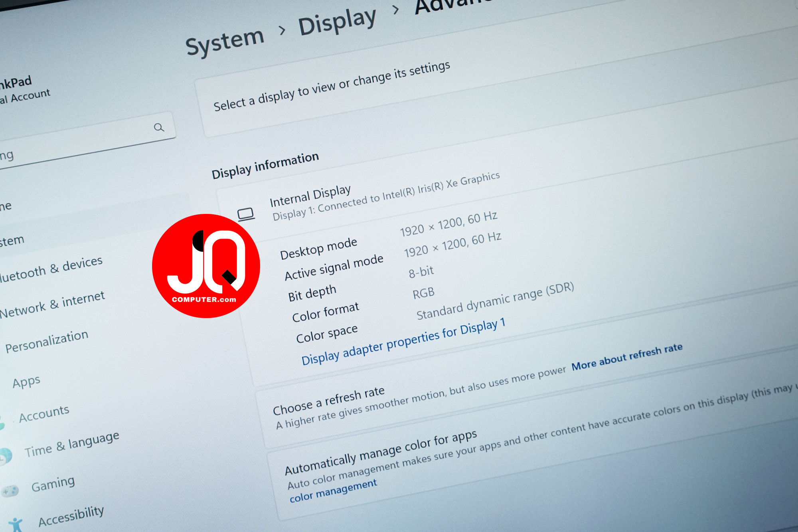The width and height of the screenshot is (798, 532).
Task: Open the color management link
Action: point(333,491)
